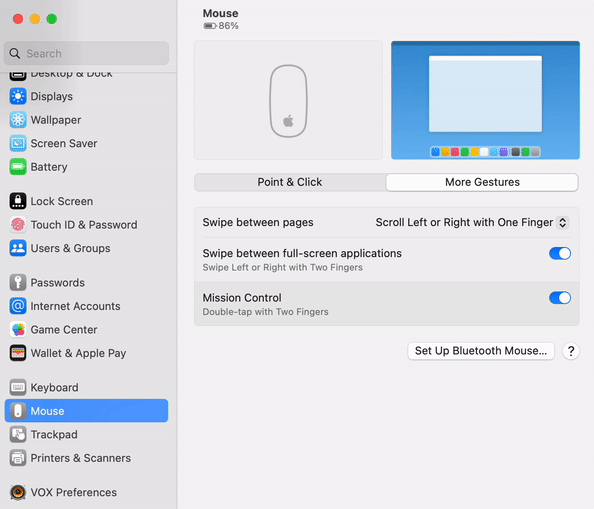594x509 pixels.
Task: Switch to the Point & Click tab
Action: [290, 182]
